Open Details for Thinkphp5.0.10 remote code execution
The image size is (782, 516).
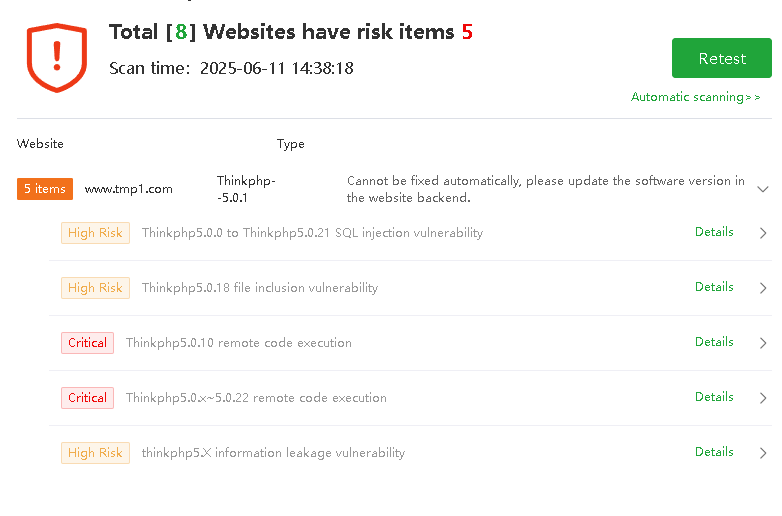pyautogui.click(x=714, y=342)
